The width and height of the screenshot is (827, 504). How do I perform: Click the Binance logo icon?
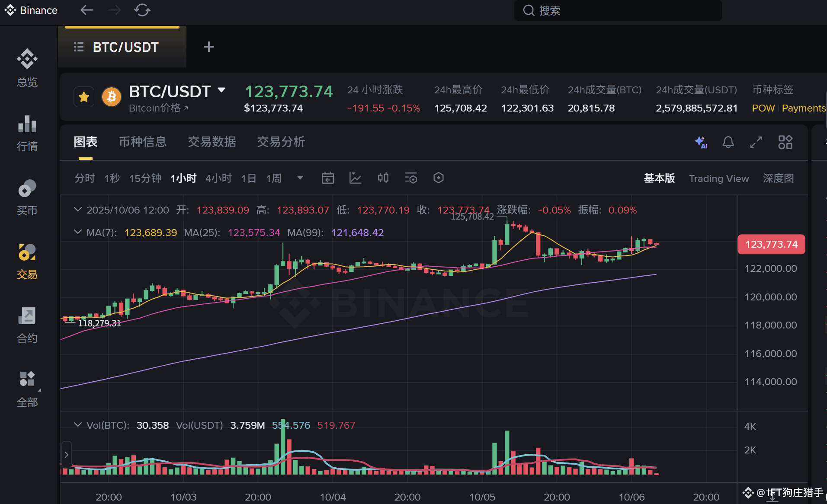(10, 10)
